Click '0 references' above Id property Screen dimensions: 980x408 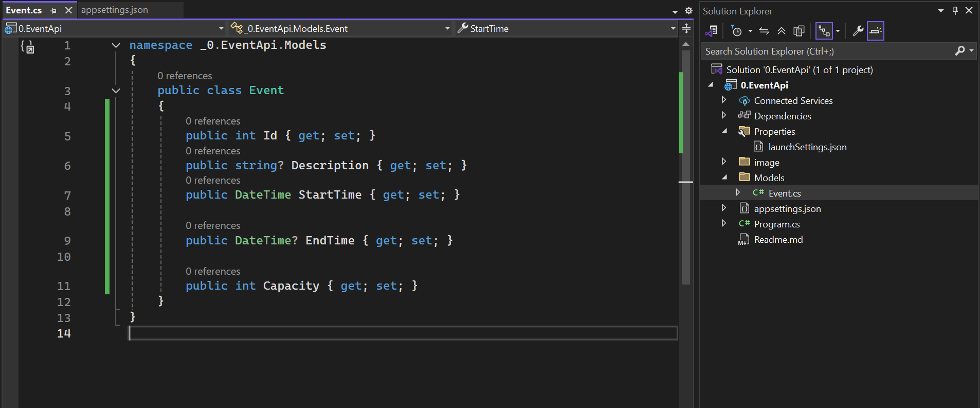point(213,121)
